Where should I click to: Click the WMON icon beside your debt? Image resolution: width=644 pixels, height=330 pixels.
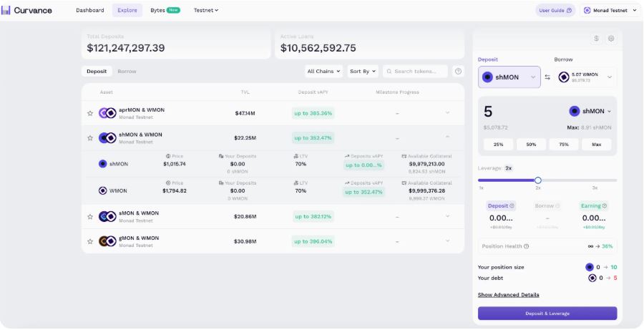click(592, 278)
